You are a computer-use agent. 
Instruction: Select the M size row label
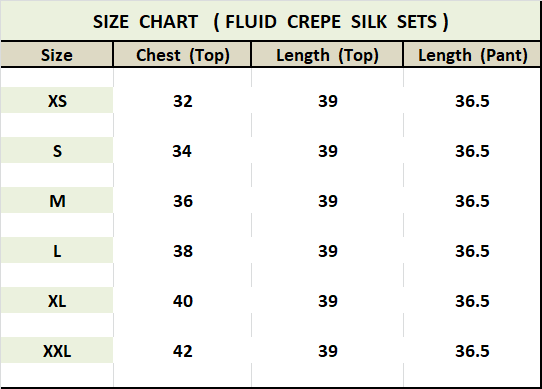[x=57, y=201]
